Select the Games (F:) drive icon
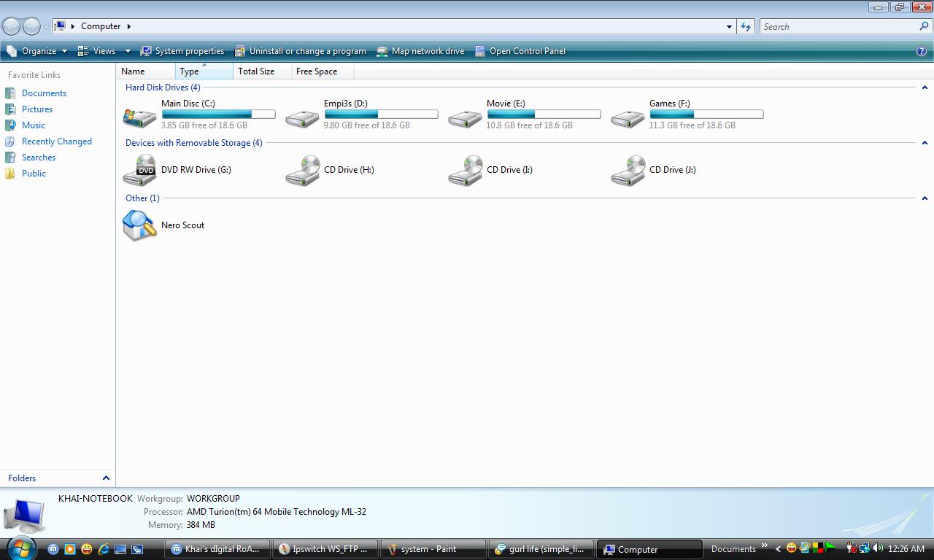The width and height of the screenshot is (934, 560). coord(628,116)
